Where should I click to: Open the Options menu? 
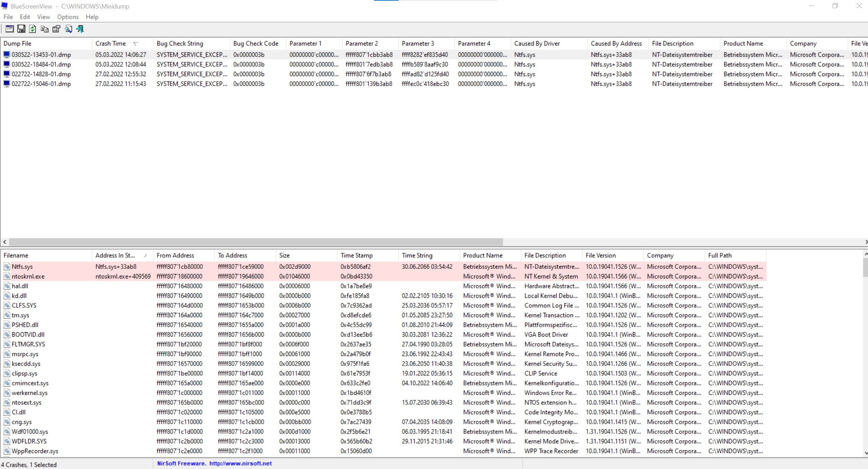68,17
